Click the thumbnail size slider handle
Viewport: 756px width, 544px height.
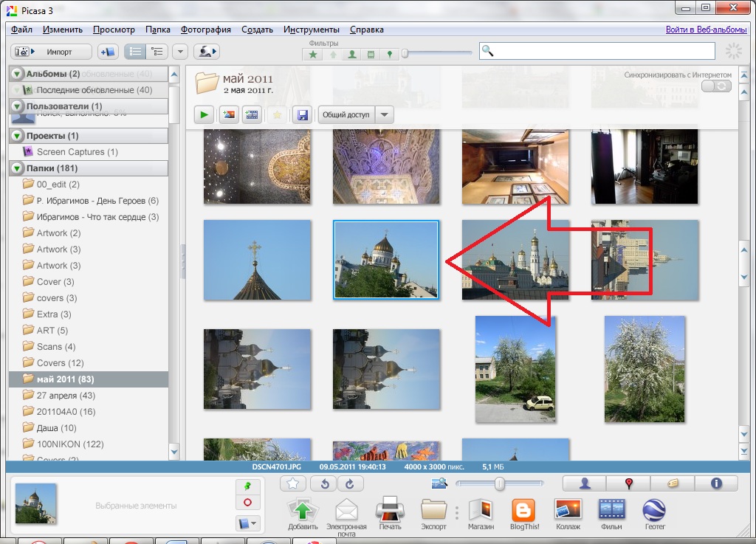tap(500, 483)
